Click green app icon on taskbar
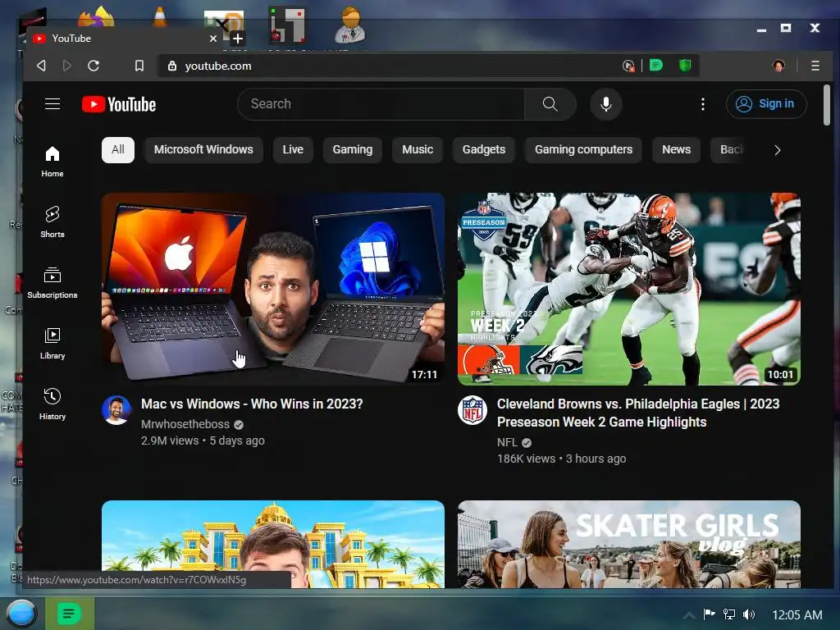 [70, 614]
